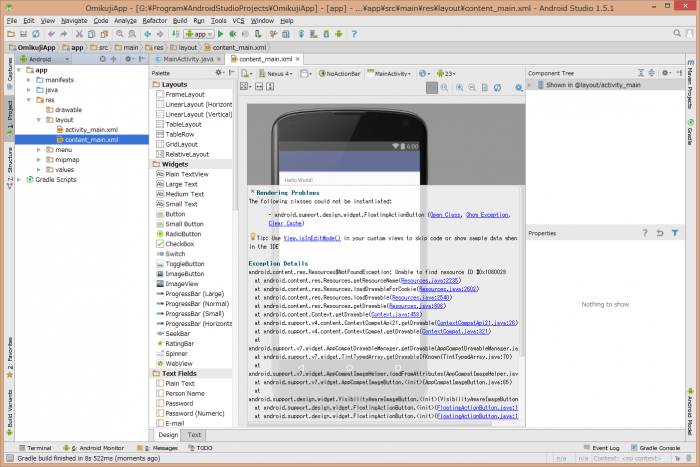Click the Find magnifier icon
The height and width of the screenshot is (467, 700).
(120, 34)
